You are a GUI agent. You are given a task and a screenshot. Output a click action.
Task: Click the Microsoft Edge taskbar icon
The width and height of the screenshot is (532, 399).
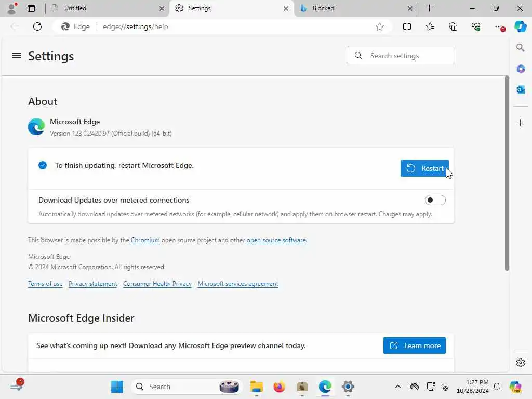325,387
